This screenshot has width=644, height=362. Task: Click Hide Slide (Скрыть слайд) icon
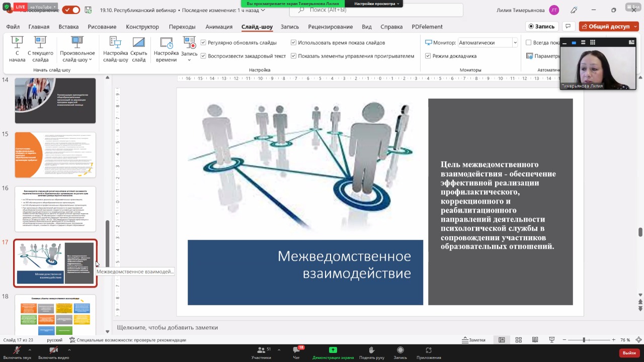139,43
